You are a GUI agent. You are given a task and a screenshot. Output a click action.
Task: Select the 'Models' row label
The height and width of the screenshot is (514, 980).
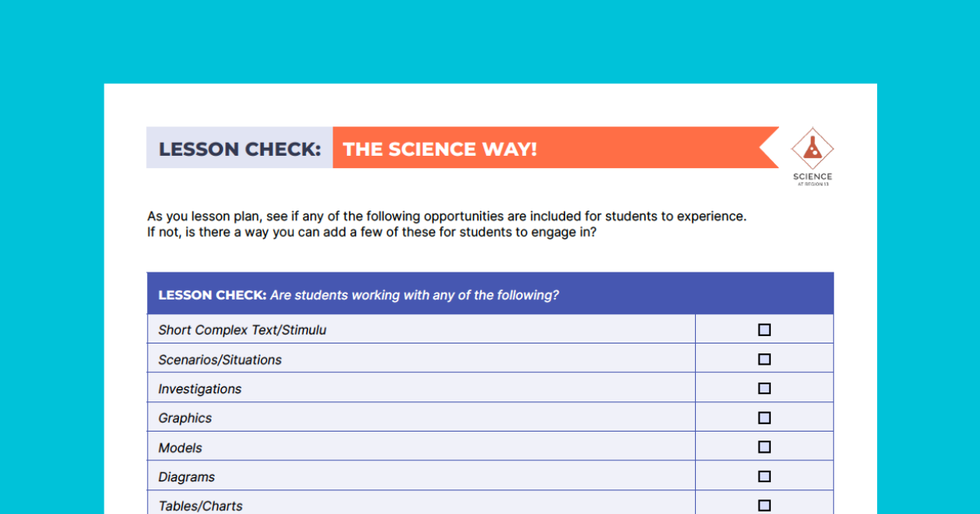click(x=180, y=448)
